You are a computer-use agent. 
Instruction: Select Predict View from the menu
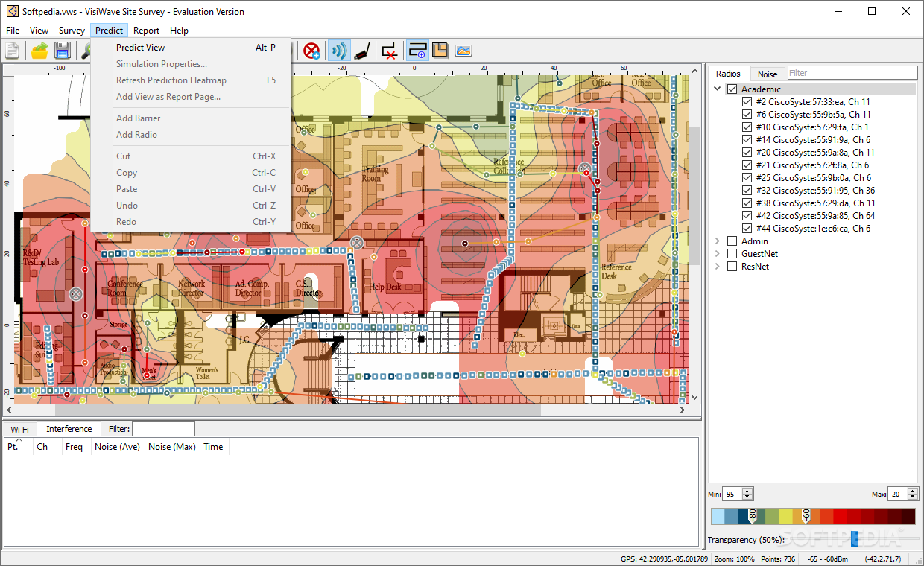[190, 48]
